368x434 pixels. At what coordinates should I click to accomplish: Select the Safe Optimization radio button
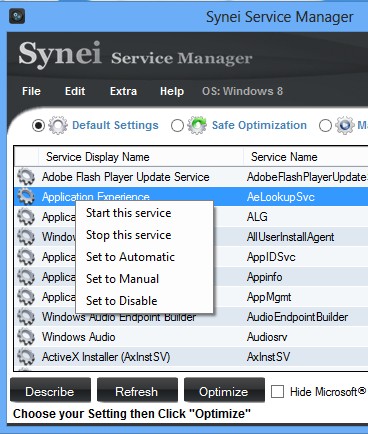click(177, 126)
